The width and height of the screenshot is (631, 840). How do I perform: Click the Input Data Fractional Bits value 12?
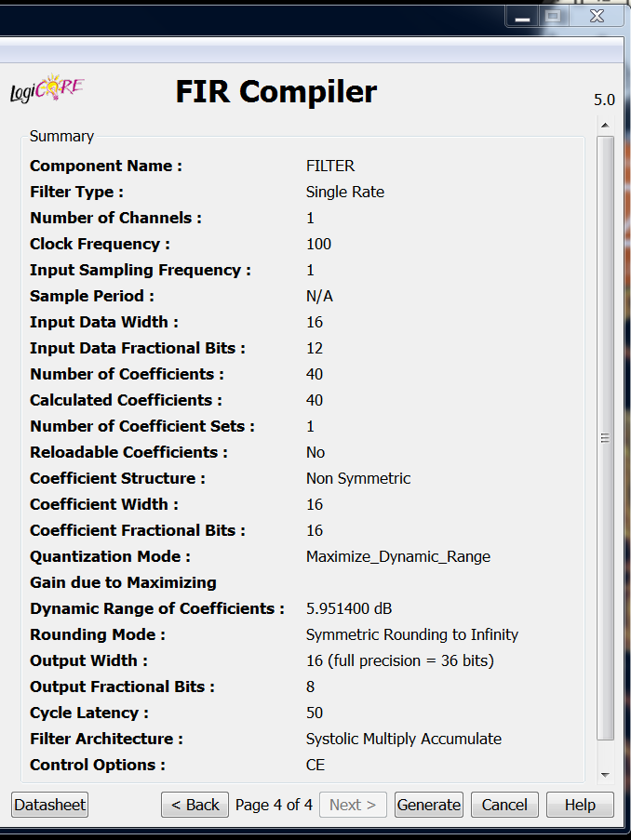coord(315,348)
